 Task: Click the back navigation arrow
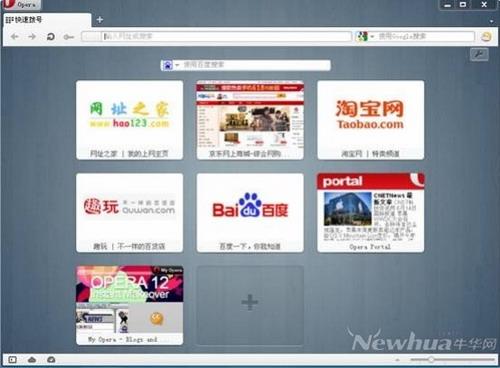(x=14, y=37)
